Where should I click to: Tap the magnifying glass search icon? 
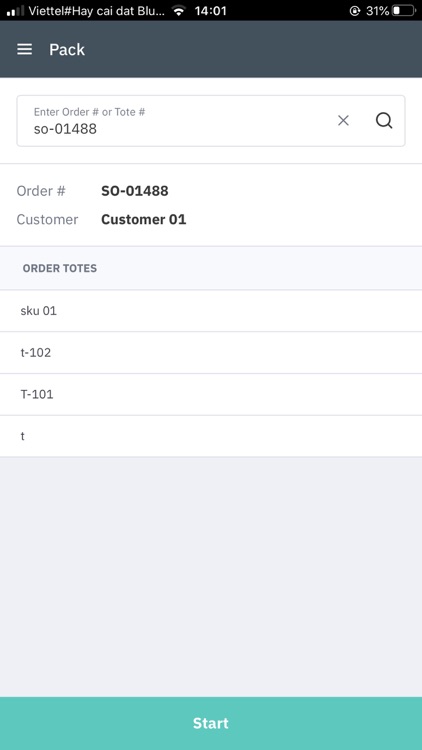(x=384, y=121)
